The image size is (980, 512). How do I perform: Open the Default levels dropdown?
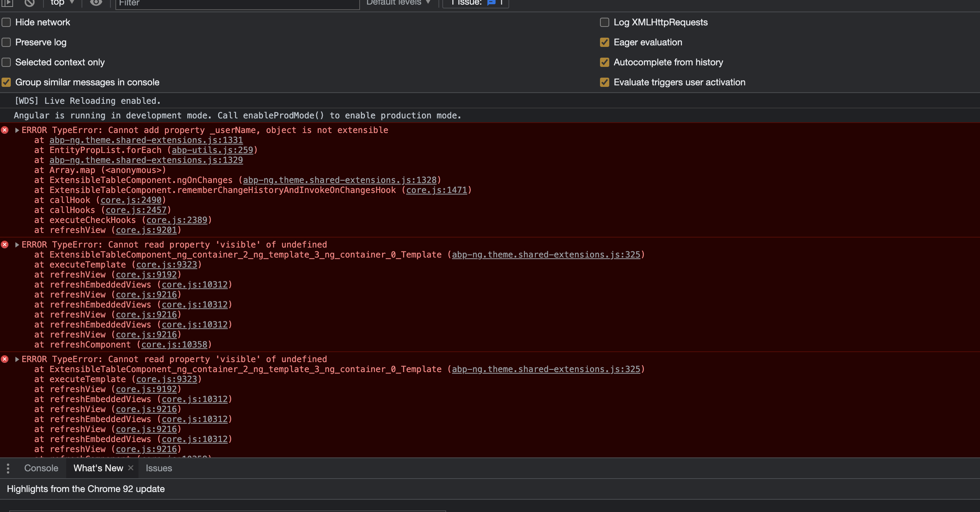(x=398, y=3)
